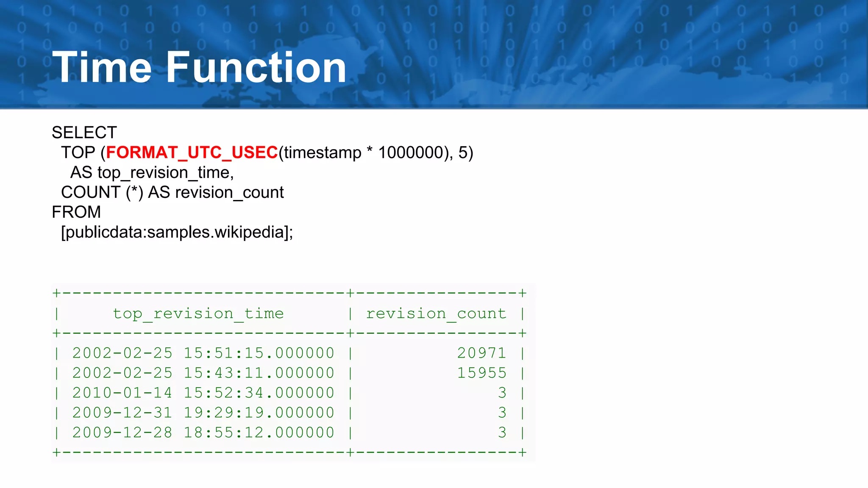
Task: Click the count 3 in the 2010-01-14 row
Action: [x=502, y=393]
